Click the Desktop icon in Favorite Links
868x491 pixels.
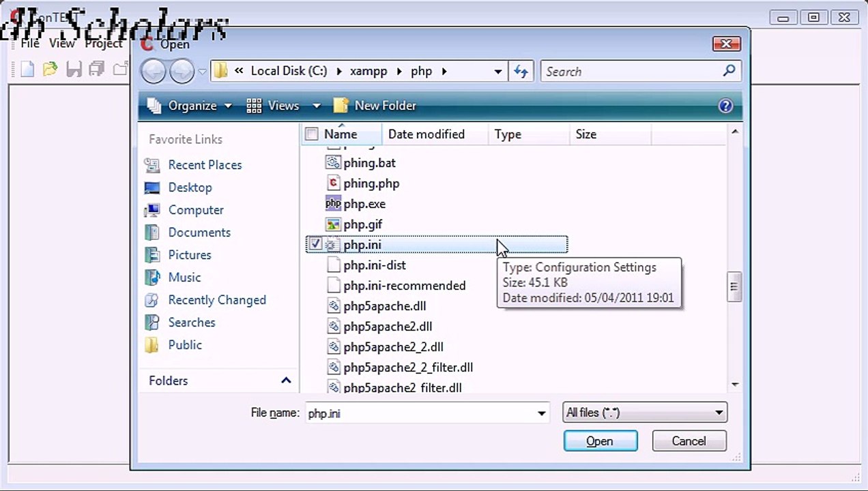152,188
